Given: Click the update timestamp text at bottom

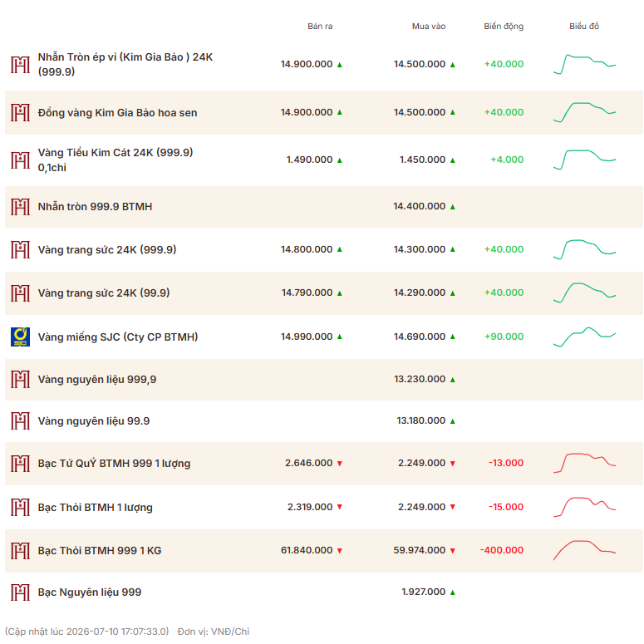Looking at the screenshot, I should pos(86,632).
